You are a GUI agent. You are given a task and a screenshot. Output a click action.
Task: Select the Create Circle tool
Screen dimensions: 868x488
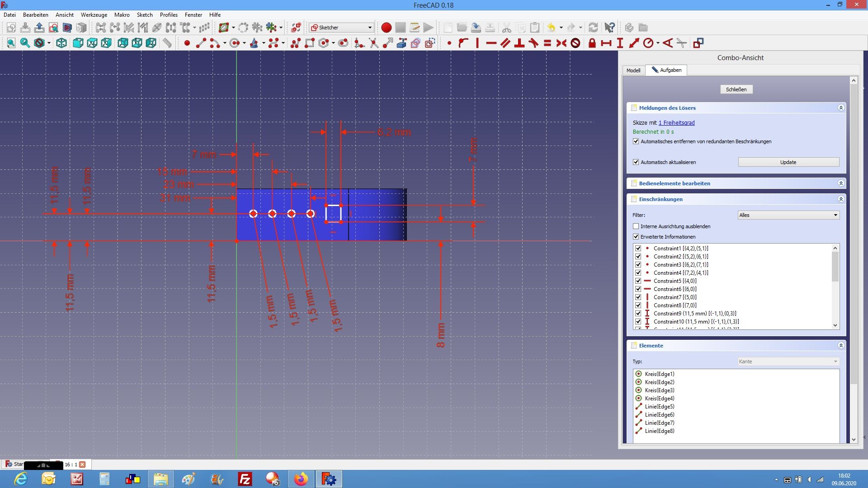click(235, 43)
